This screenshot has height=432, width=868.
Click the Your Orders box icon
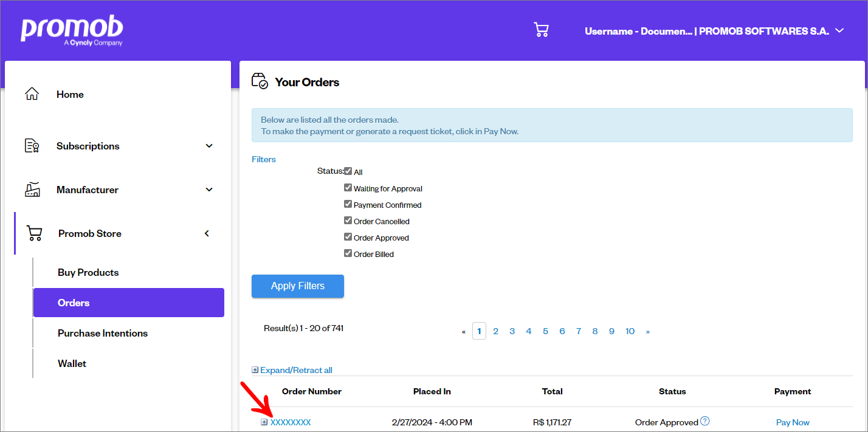coord(260,81)
